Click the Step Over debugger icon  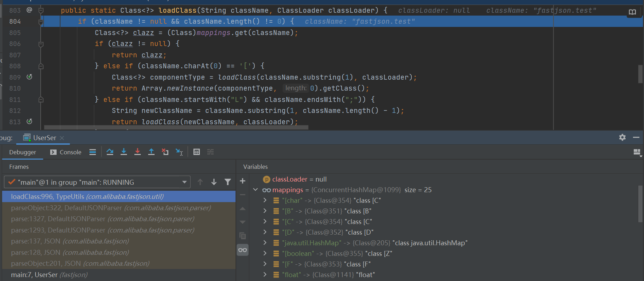(x=110, y=152)
